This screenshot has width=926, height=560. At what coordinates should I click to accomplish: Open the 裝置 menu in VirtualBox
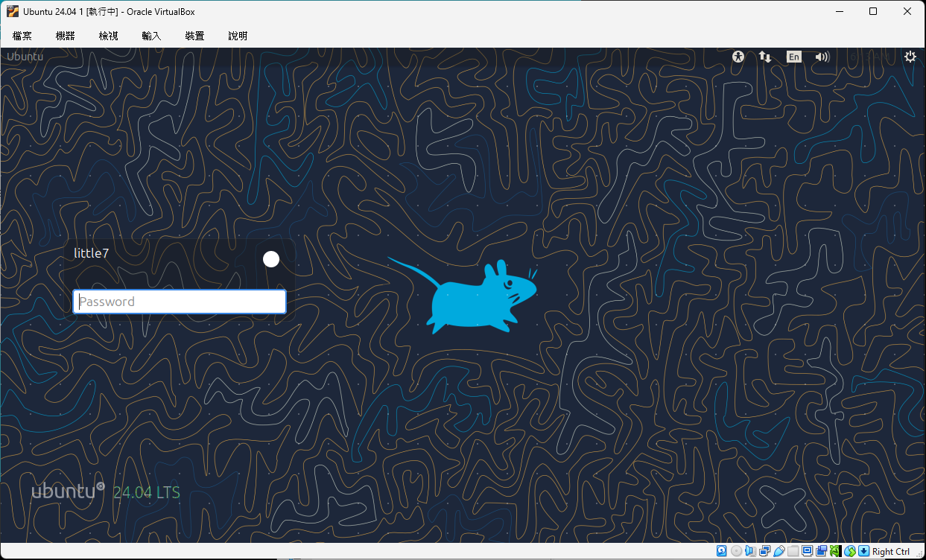click(194, 36)
